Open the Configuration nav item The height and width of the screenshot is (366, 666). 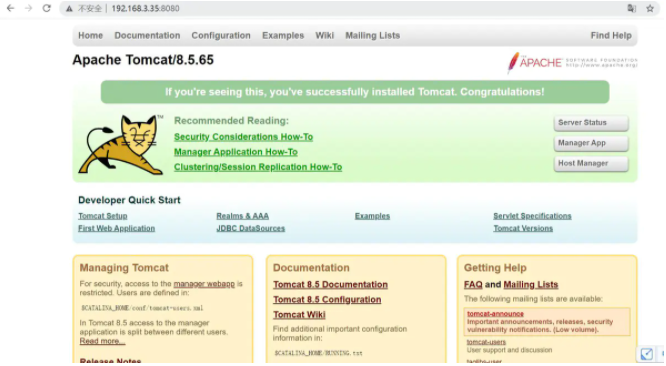coord(221,36)
